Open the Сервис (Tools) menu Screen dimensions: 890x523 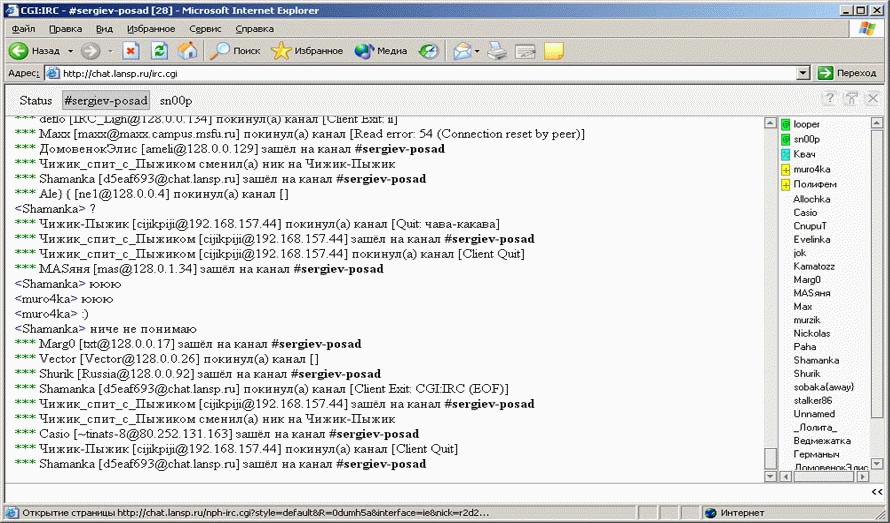pos(205,29)
